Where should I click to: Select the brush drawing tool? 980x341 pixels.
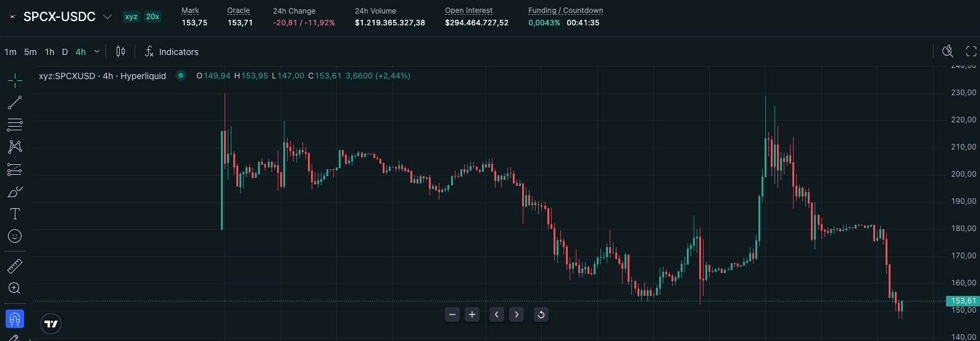pyautogui.click(x=15, y=192)
